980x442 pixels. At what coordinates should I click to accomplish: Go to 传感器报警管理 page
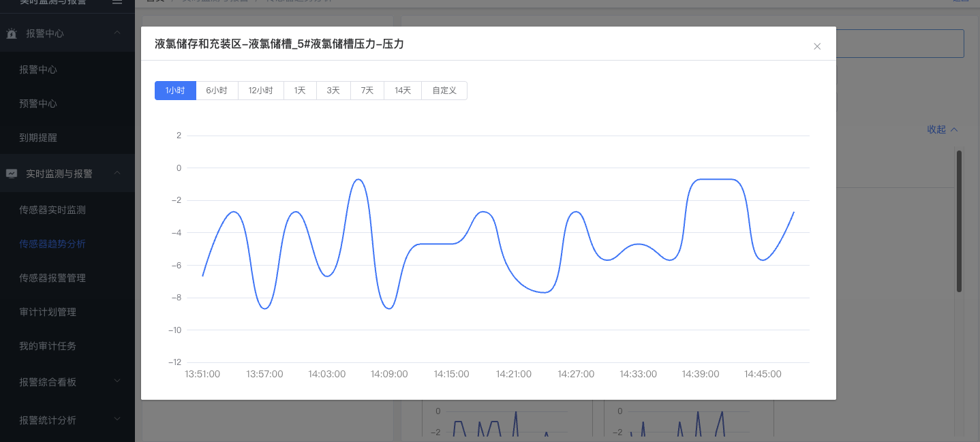tap(52, 278)
